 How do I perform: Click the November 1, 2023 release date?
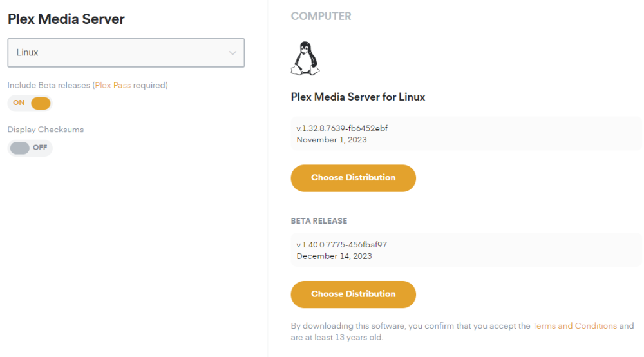click(332, 140)
